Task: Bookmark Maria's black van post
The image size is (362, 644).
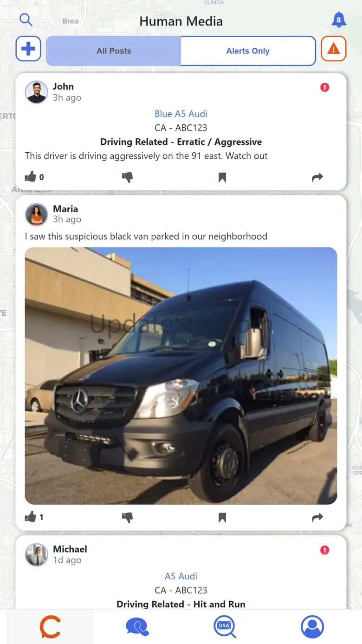Action: pos(222,518)
